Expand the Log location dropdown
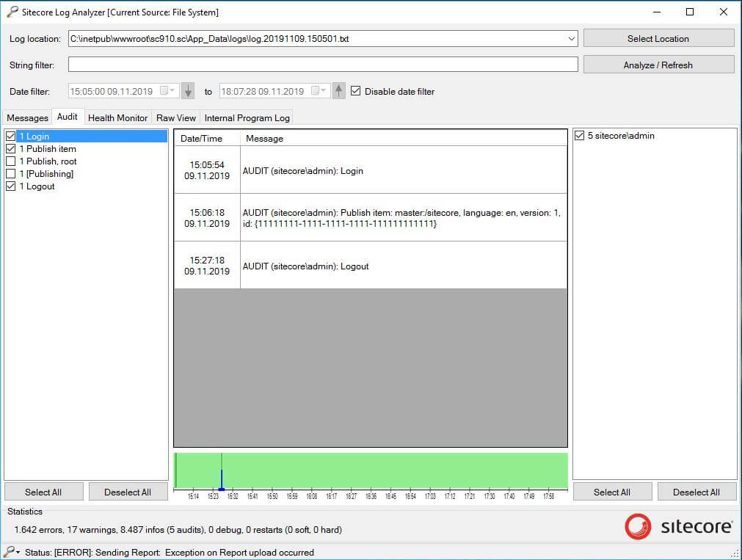742x560 pixels. tap(572, 39)
